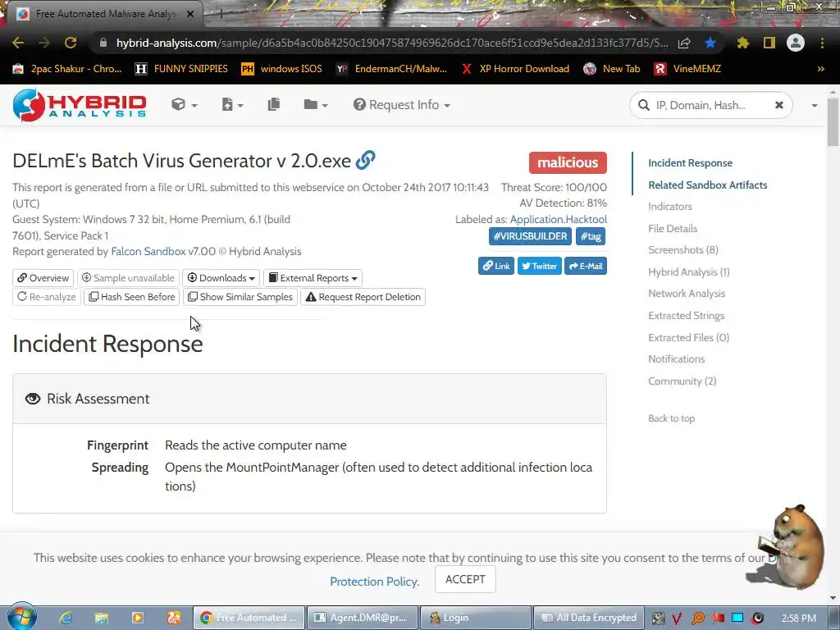Viewport: 840px width, 630px height.
Task: Click the blue Link share button
Action: pyautogui.click(x=496, y=266)
